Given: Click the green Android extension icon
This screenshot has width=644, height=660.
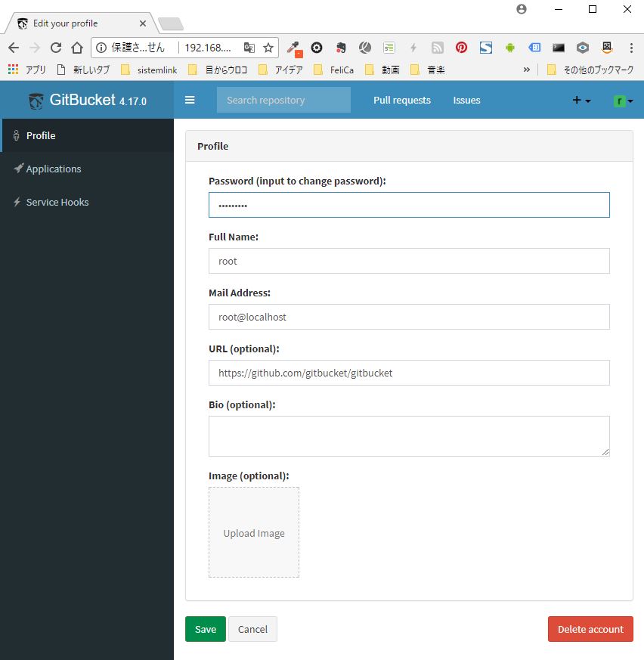Looking at the screenshot, I should click(510, 48).
